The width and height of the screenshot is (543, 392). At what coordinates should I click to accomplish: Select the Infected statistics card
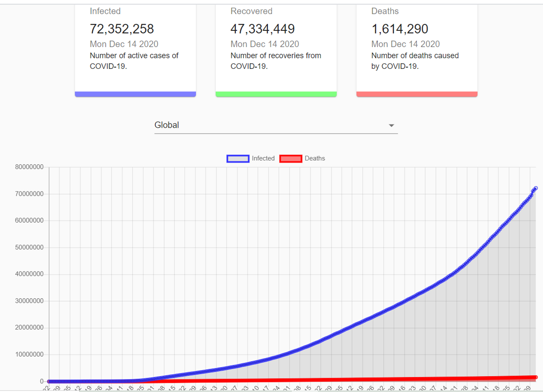[x=135, y=49]
